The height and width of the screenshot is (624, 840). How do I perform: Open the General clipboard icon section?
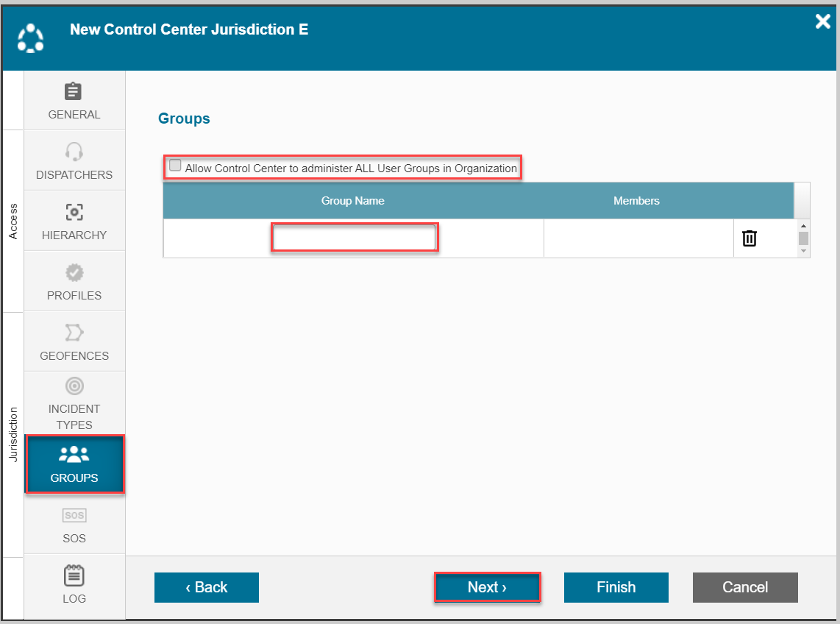tap(74, 91)
